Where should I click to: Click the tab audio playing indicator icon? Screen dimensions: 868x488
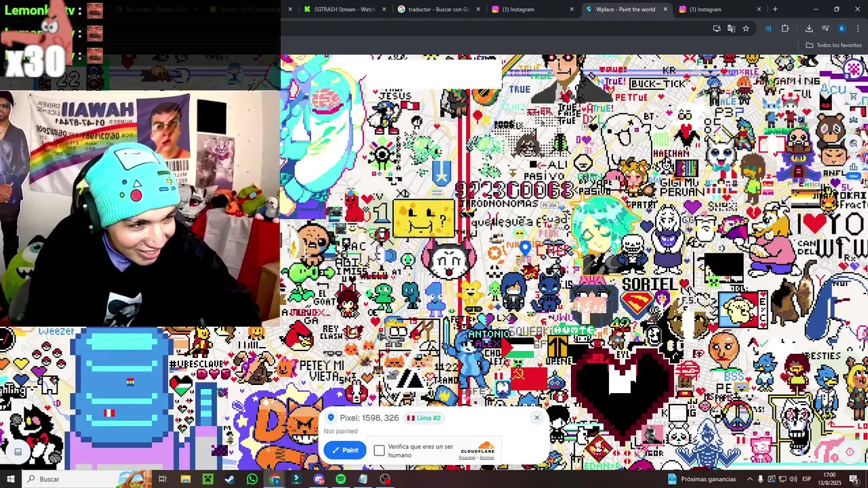click(x=768, y=28)
